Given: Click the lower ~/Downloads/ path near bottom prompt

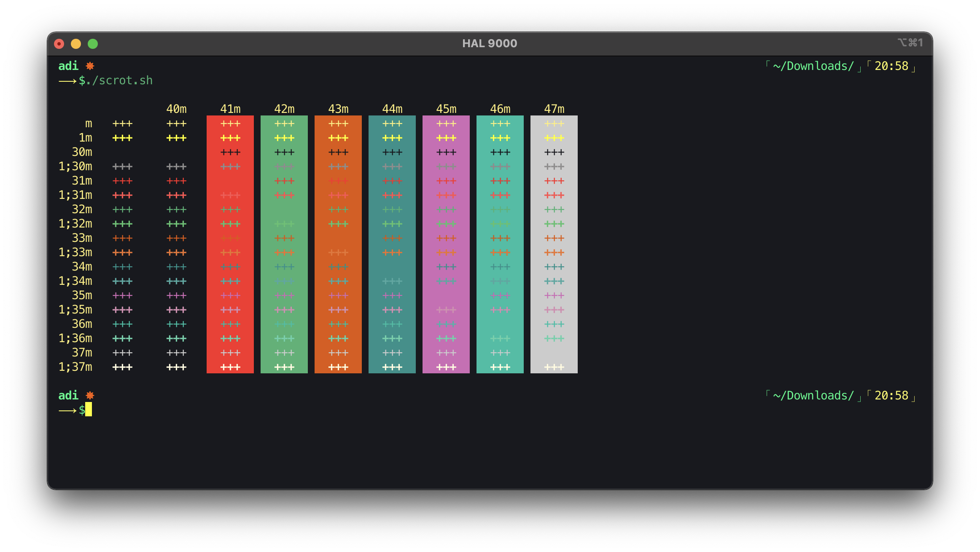Looking at the screenshot, I should [x=813, y=396].
